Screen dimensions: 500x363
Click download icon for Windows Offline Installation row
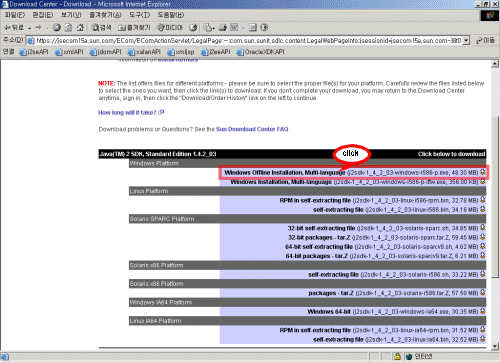click(x=482, y=172)
